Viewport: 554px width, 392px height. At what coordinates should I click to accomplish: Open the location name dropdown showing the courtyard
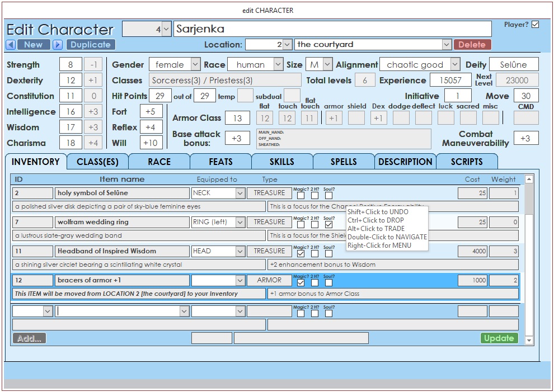point(446,45)
